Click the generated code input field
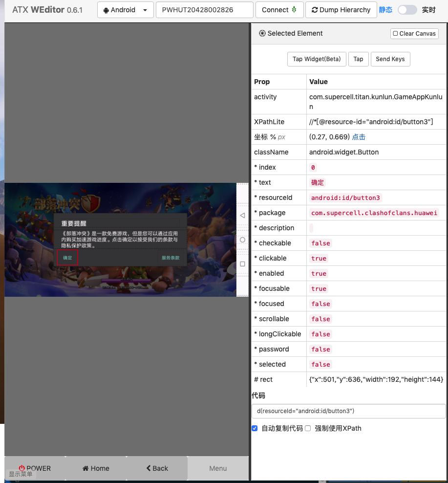Screen dimensions: 448x483 [x=348, y=411]
